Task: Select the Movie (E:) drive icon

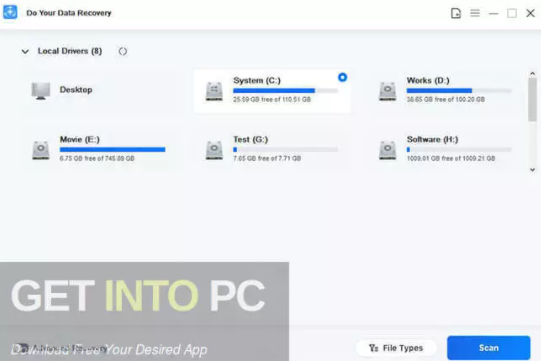Action: (x=41, y=150)
